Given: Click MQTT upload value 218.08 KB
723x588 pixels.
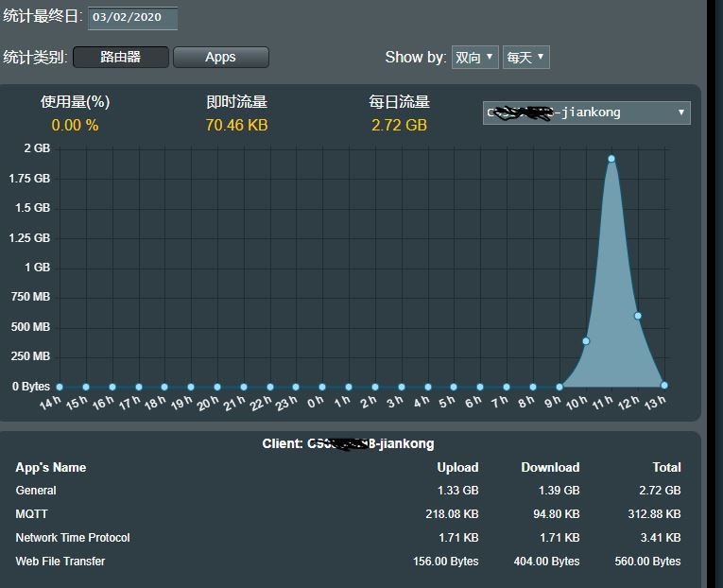Looking at the screenshot, I should pos(452,513).
